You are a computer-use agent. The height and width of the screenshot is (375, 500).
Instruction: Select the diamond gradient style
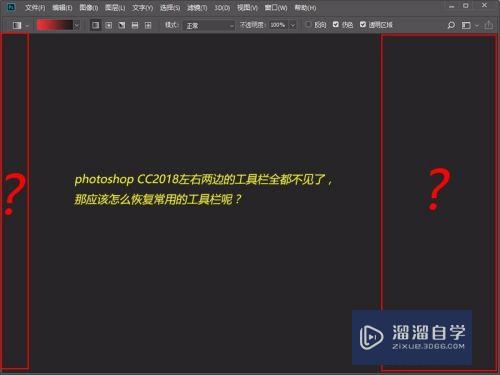pos(148,25)
